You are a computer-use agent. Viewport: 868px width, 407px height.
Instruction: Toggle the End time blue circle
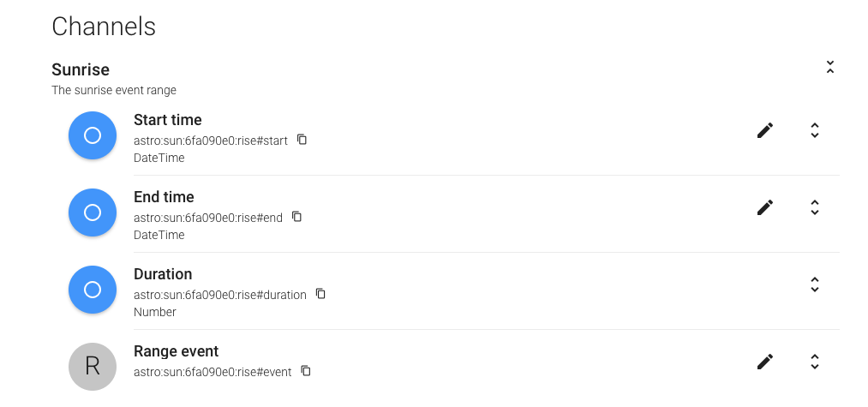pyautogui.click(x=93, y=212)
